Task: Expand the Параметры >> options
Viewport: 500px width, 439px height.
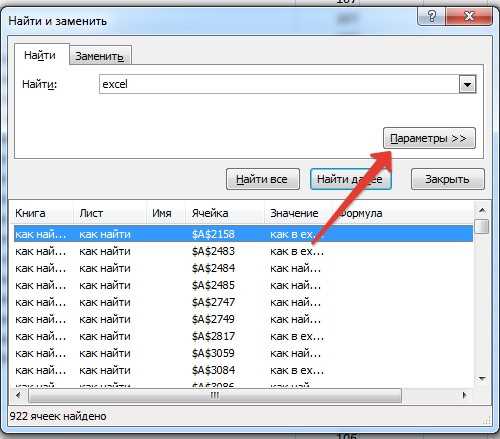Action: pos(429,138)
